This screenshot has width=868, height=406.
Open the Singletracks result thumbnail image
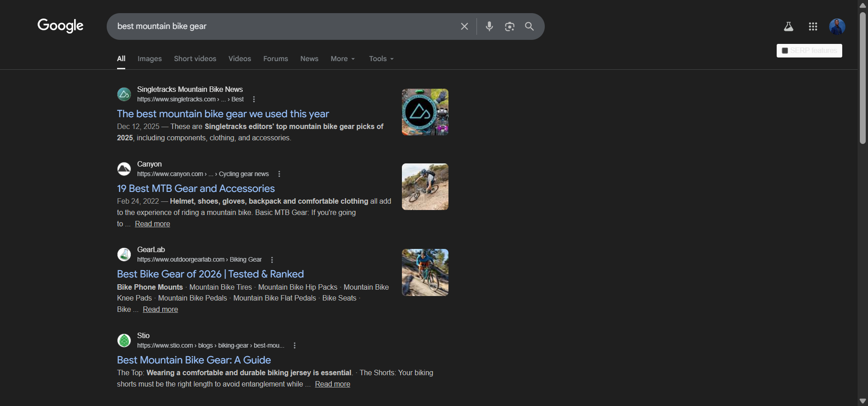pyautogui.click(x=425, y=112)
